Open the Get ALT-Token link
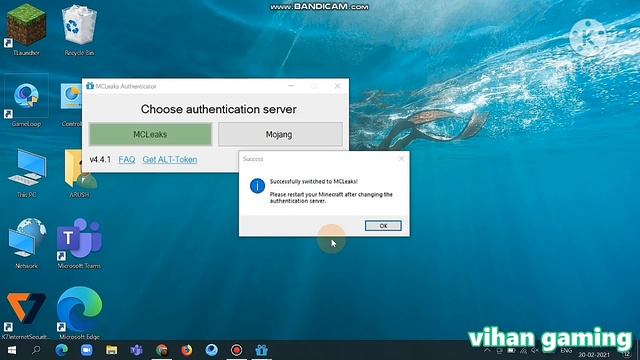This screenshot has height=360, width=640. tap(169, 160)
